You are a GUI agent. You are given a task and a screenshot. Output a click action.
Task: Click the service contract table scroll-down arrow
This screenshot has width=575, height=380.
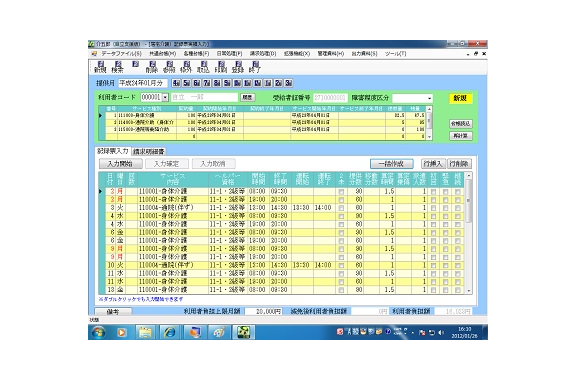430,137
